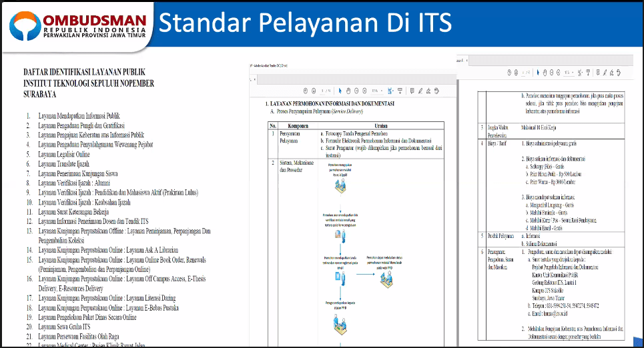644x348 pixels.
Task: Select the highlighter pen in middle PDF toolbar
Action: click(420, 91)
